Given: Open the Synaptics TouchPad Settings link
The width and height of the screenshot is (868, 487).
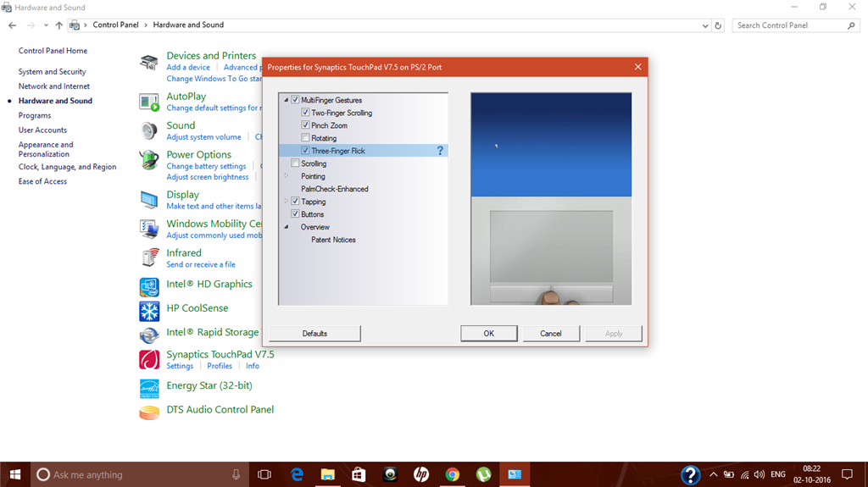Looking at the screenshot, I should 180,366.
